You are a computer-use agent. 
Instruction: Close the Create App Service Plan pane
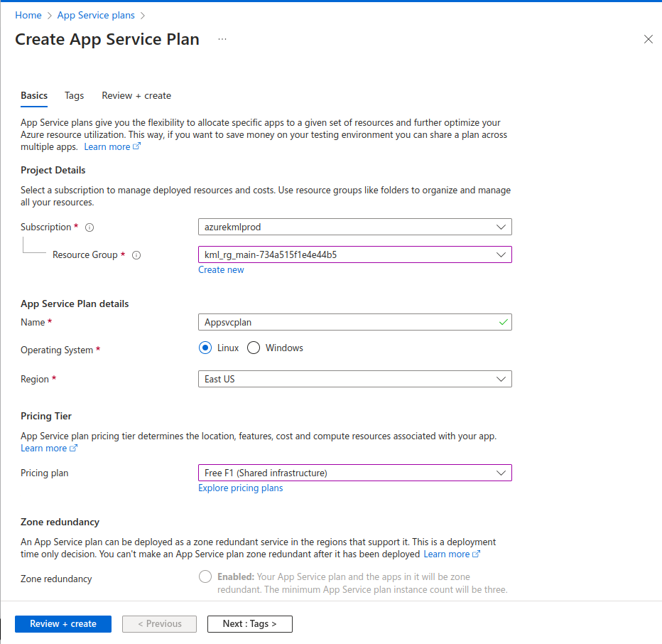(648, 40)
